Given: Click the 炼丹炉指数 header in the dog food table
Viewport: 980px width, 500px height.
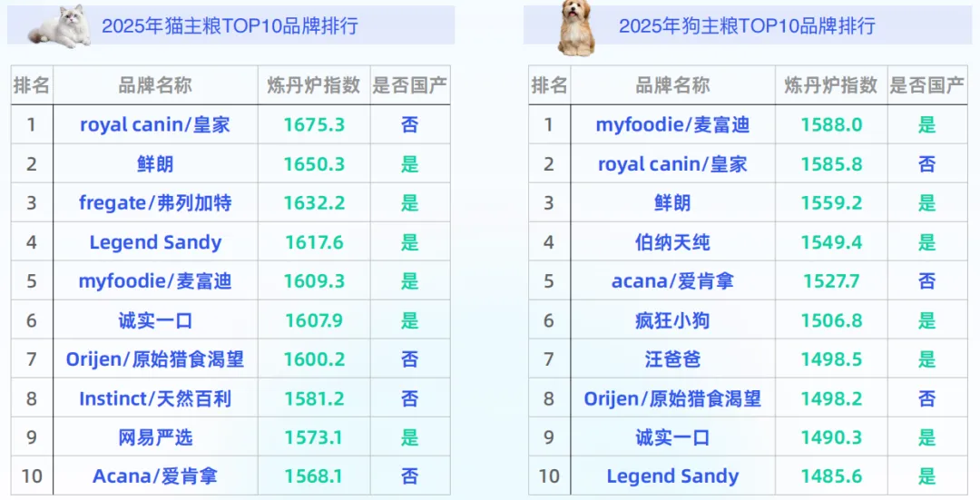Looking at the screenshot, I should click(831, 85).
